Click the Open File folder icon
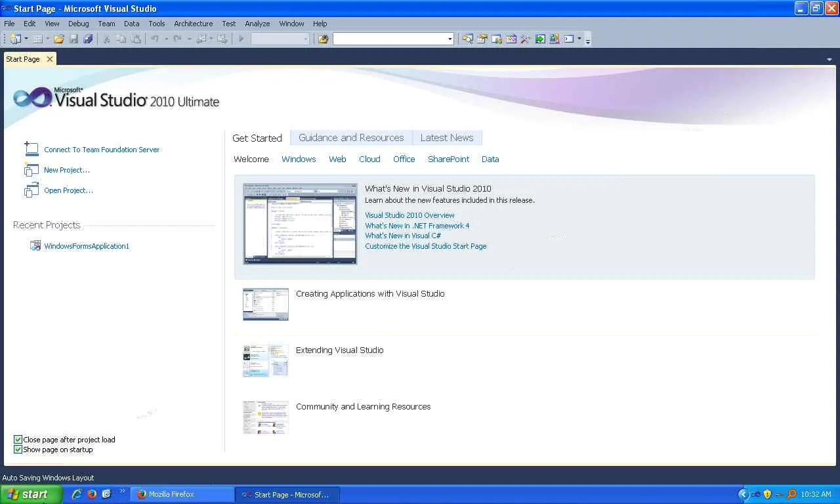840x504 pixels. (59, 39)
